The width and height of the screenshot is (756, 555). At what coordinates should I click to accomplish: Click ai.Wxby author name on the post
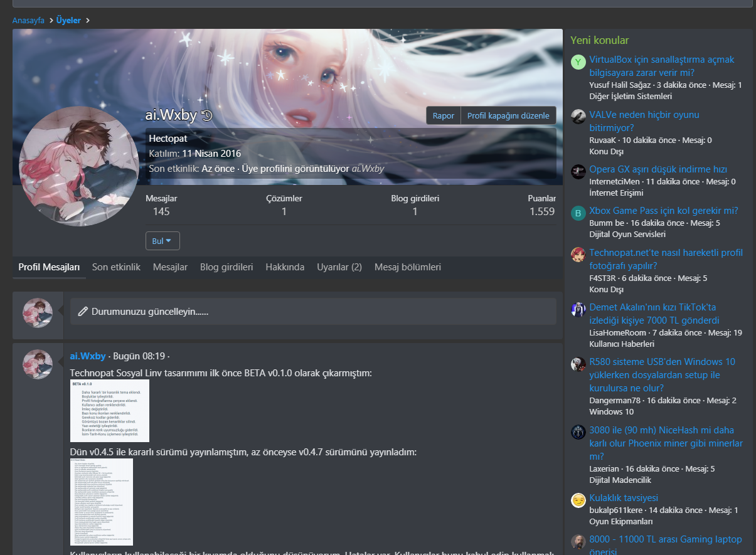click(88, 356)
